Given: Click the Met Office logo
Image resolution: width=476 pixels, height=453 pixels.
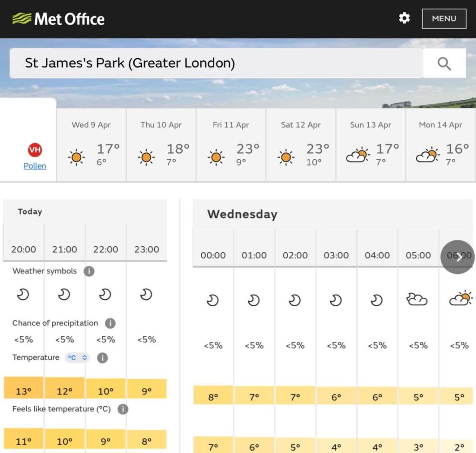Looking at the screenshot, I should click(x=59, y=19).
